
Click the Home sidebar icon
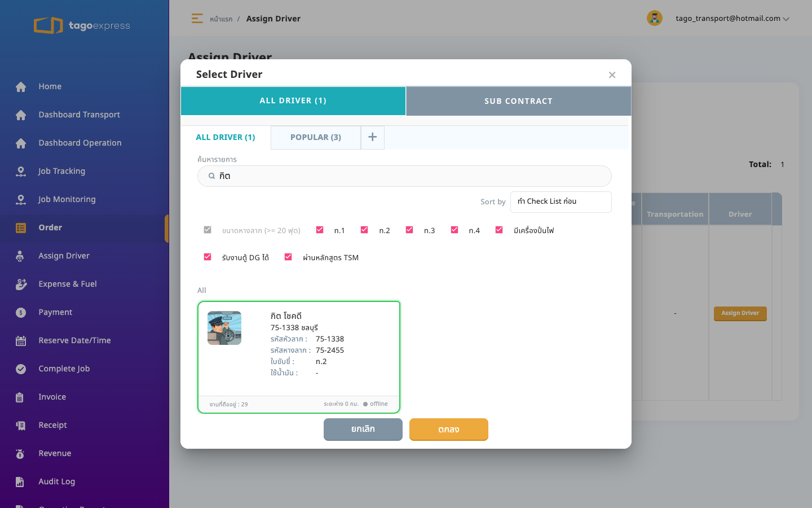[21, 86]
